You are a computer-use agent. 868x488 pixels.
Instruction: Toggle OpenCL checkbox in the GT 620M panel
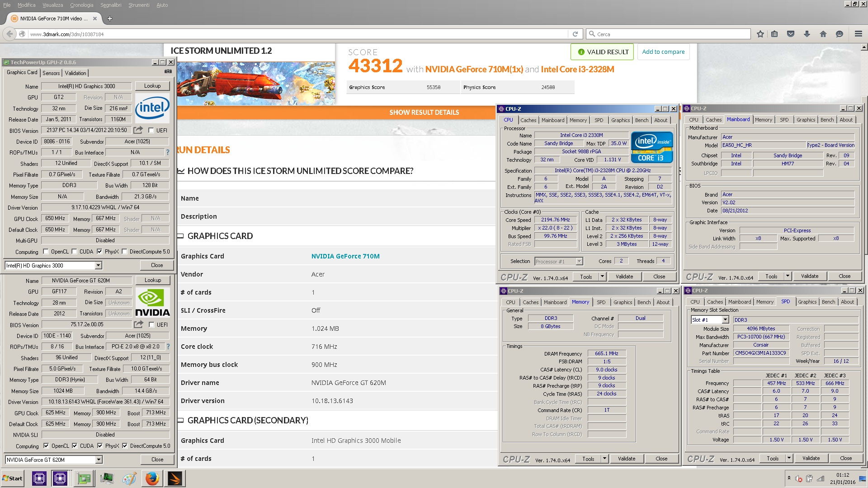pos(46,446)
